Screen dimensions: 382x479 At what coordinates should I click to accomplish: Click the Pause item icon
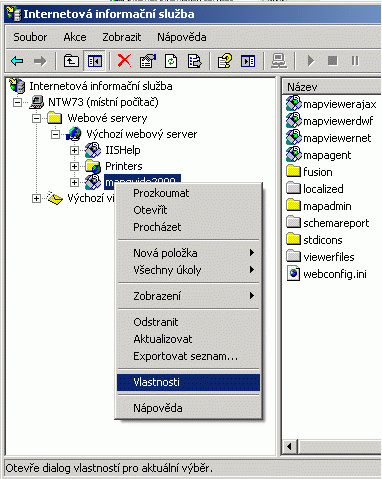coord(355,61)
